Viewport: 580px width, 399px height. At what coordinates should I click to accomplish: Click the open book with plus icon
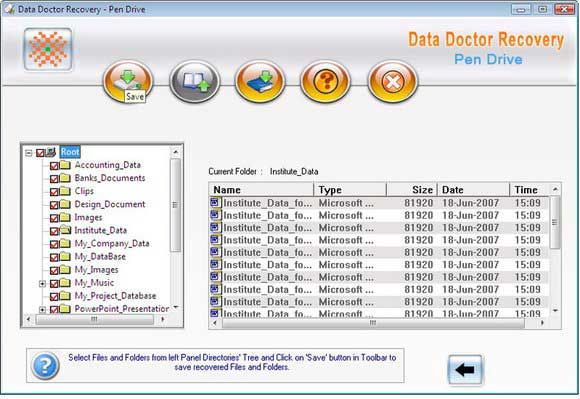point(195,81)
